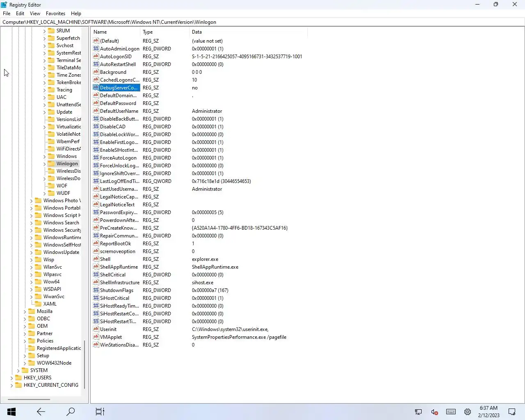Expand the SYSTEM key

coord(18,370)
